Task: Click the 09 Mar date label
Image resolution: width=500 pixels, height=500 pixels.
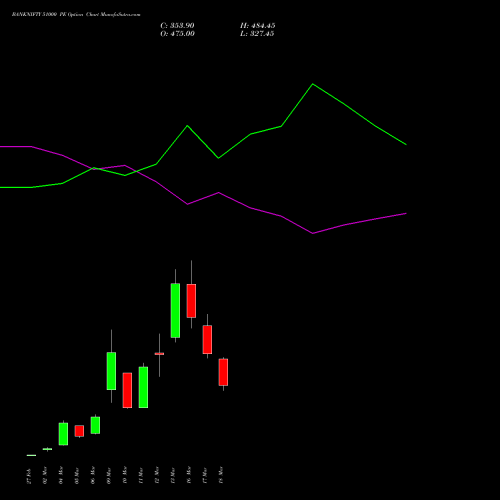Action: point(109,476)
